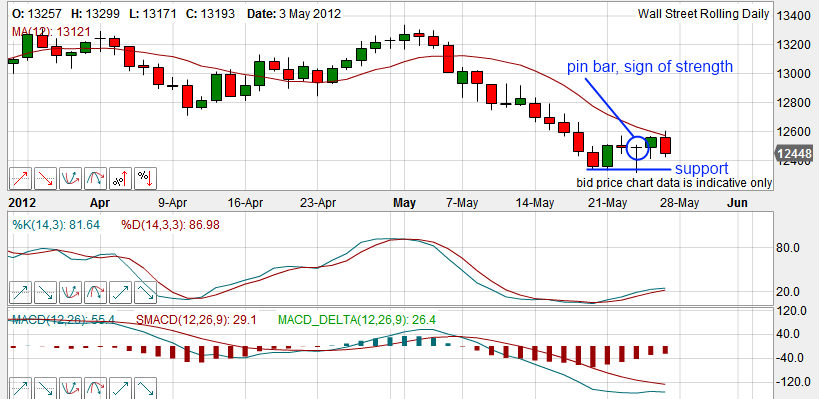819x399 pixels.
Task: Click the %D(14,3,3): 86.98 label
Action: coord(170,225)
